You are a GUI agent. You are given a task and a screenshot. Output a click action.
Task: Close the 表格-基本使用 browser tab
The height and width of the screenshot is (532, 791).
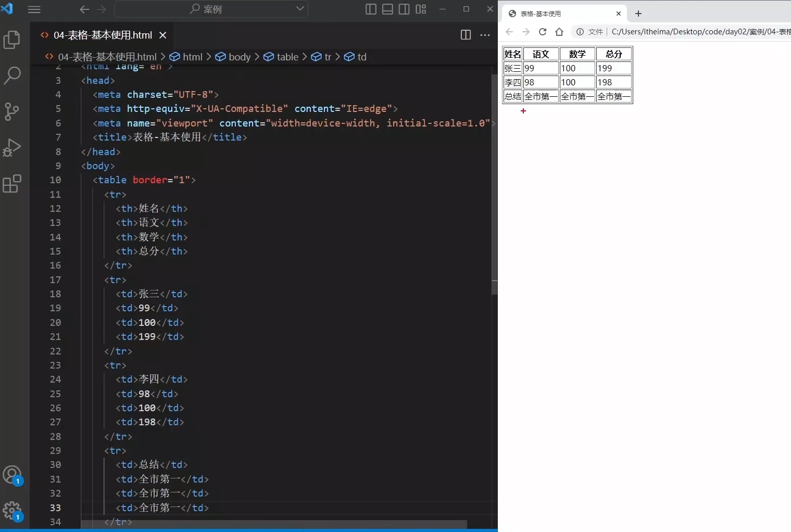click(x=619, y=14)
